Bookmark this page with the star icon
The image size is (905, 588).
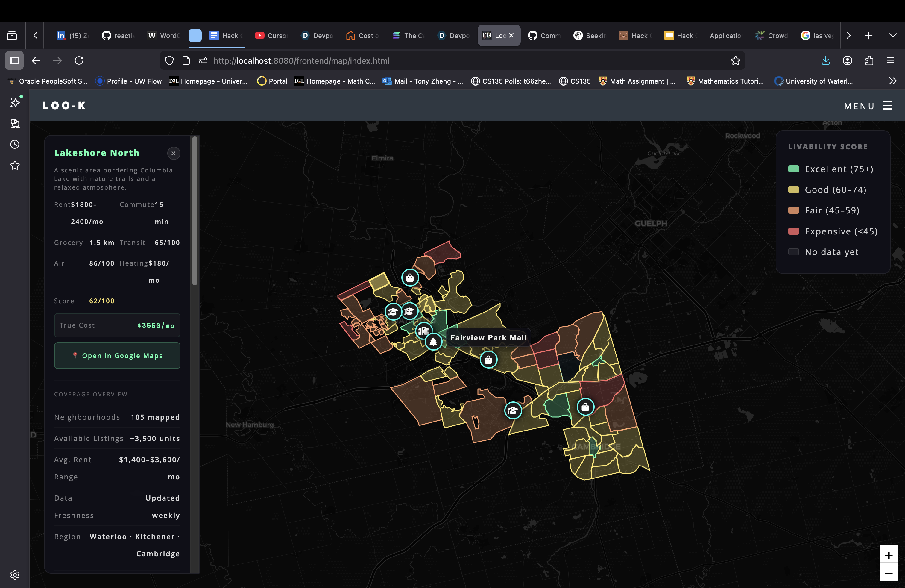(x=735, y=61)
